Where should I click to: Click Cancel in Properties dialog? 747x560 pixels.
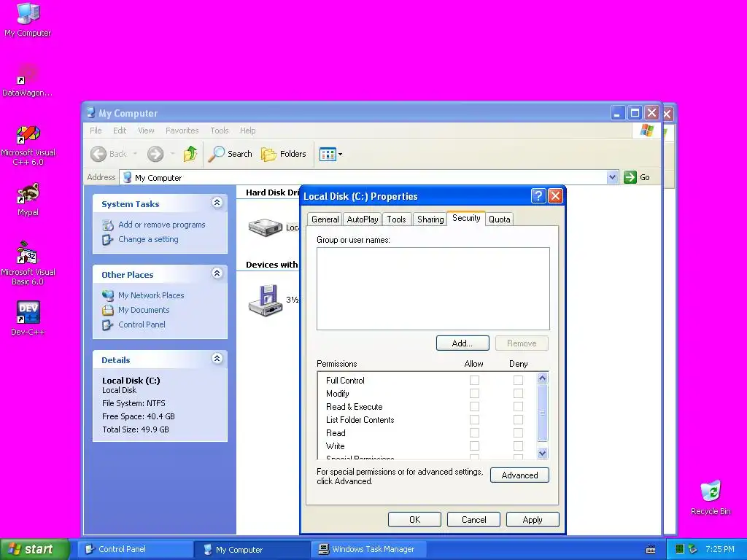point(473,519)
